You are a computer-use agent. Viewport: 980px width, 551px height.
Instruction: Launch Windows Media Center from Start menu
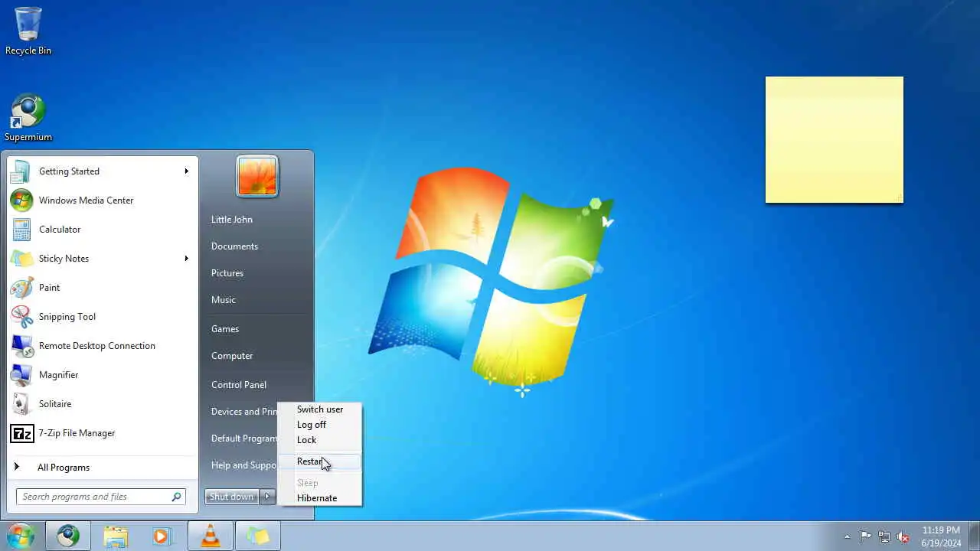(103, 201)
